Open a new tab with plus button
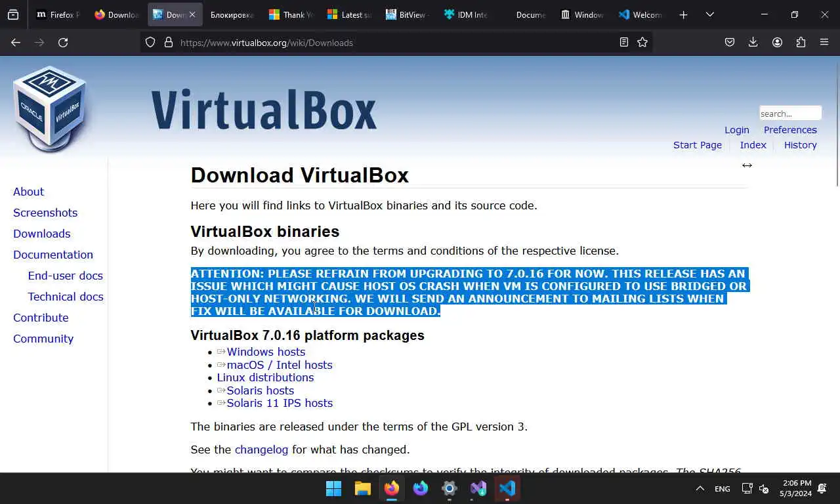The image size is (840, 504). 683,14
